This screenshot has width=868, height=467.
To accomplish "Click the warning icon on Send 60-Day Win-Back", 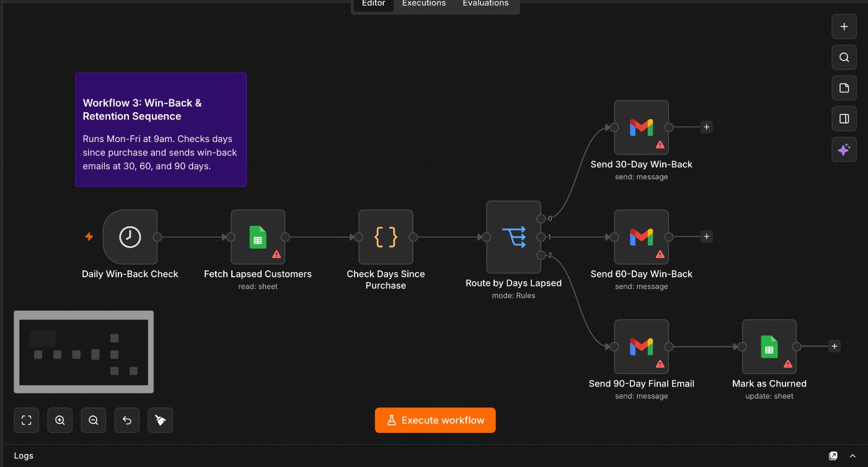I will pyautogui.click(x=660, y=254).
